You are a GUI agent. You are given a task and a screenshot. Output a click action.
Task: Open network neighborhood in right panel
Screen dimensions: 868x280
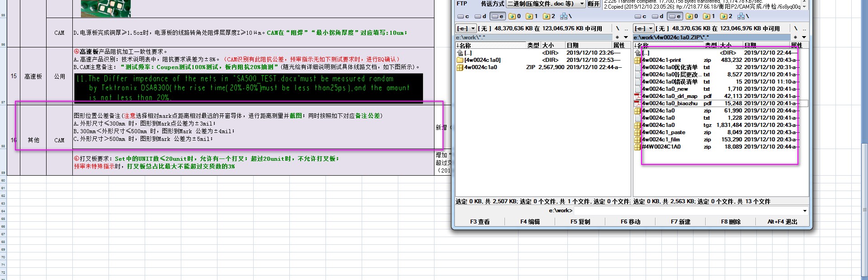pyautogui.click(x=743, y=16)
